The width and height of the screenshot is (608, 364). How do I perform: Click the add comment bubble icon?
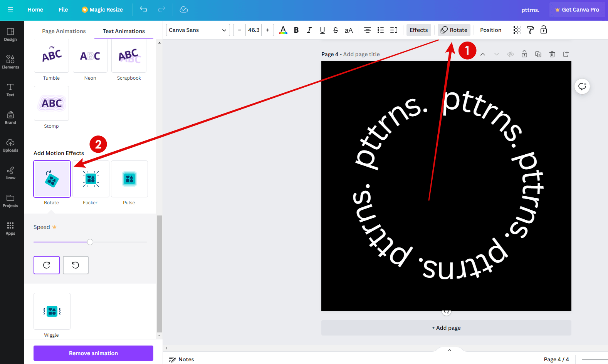[x=582, y=86]
